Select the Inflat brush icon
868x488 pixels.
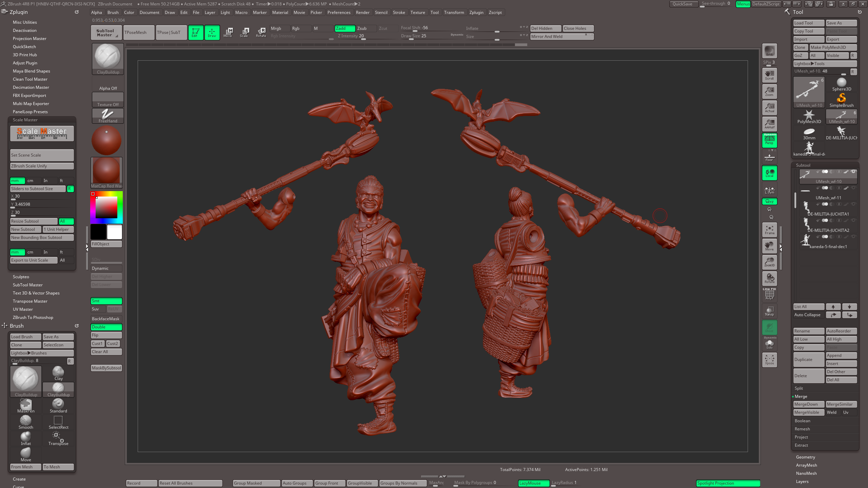tap(26, 438)
